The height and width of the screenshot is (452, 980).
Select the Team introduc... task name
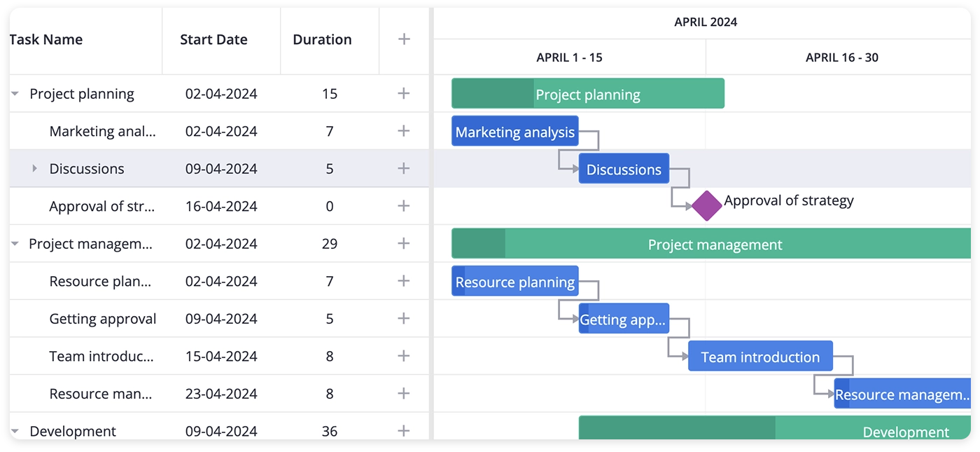pyautogui.click(x=101, y=356)
